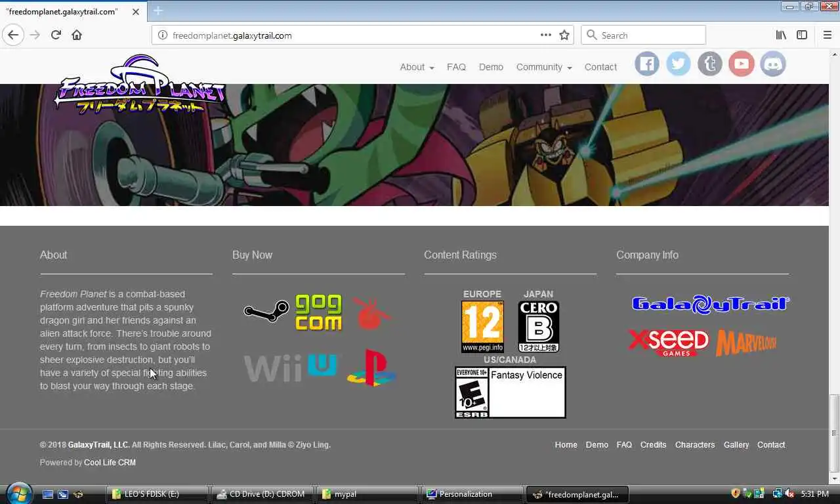Follow the footer Gallery link
Viewport: 840px width, 504px height.
pyautogui.click(x=736, y=444)
